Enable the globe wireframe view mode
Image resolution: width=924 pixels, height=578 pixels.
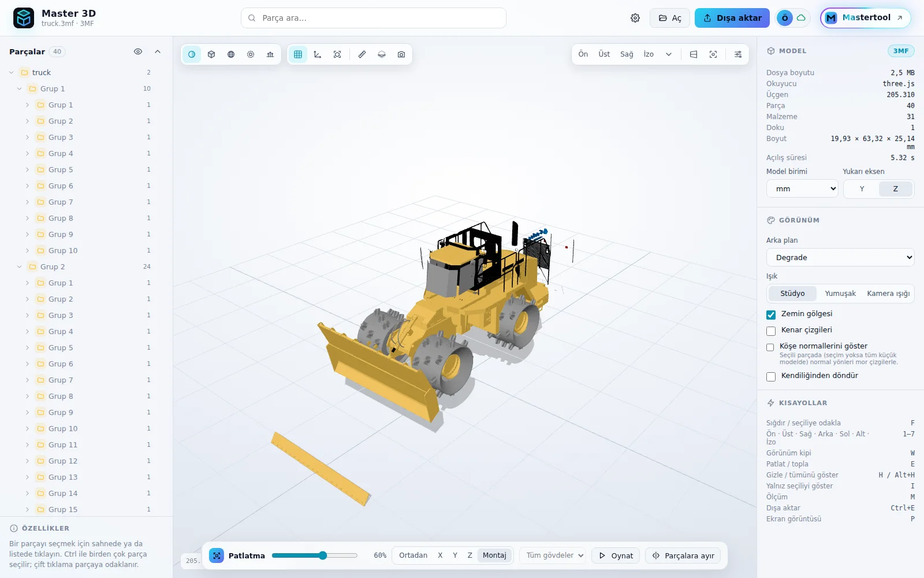[231, 54]
